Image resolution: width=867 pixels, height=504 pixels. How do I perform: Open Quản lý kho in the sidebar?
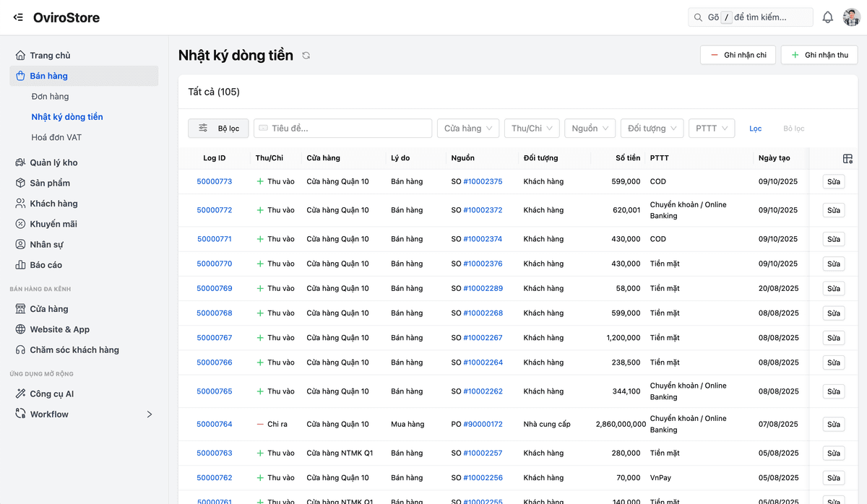point(53,162)
